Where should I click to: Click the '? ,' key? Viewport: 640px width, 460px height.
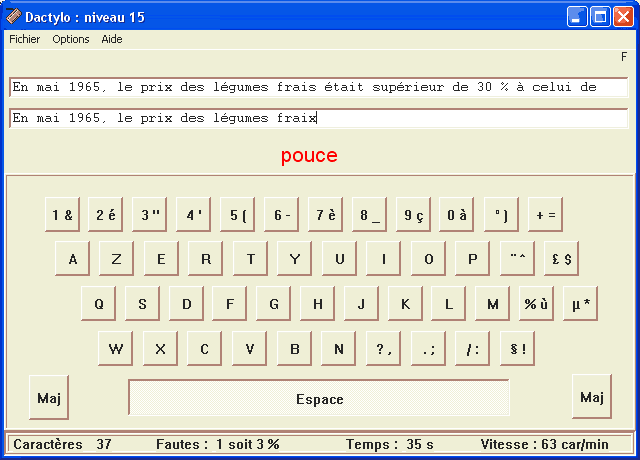point(384,349)
